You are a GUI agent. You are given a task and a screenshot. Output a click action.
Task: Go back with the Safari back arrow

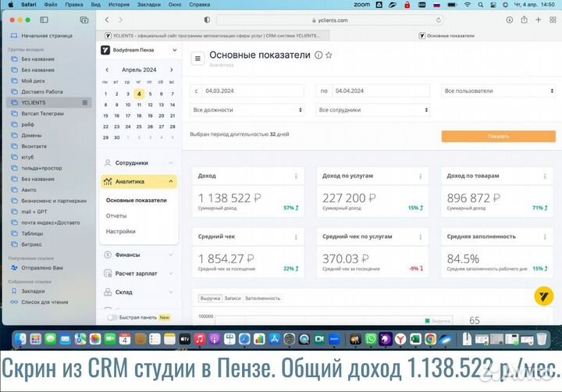click(107, 20)
